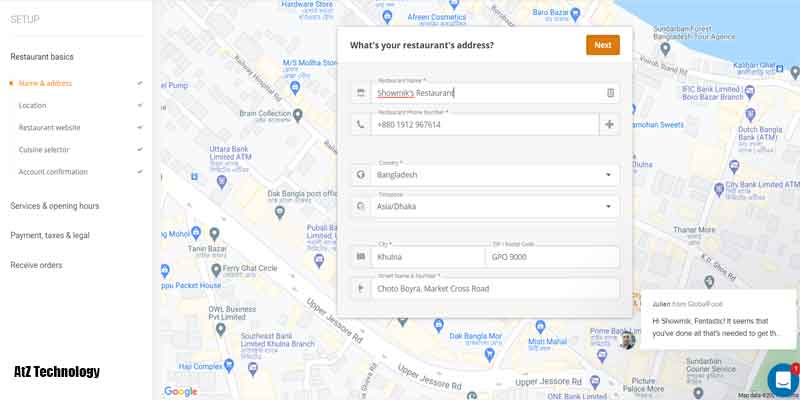Expand Services & opening hours section
800x400 pixels.
click(x=55, y=206)
